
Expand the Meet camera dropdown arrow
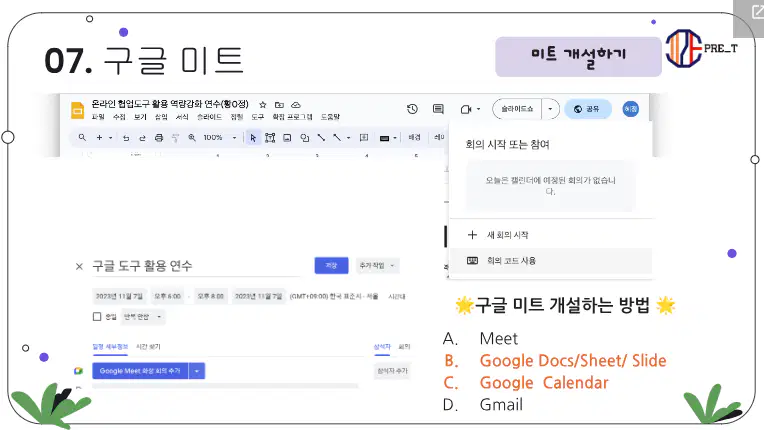[x=478, y=109]
